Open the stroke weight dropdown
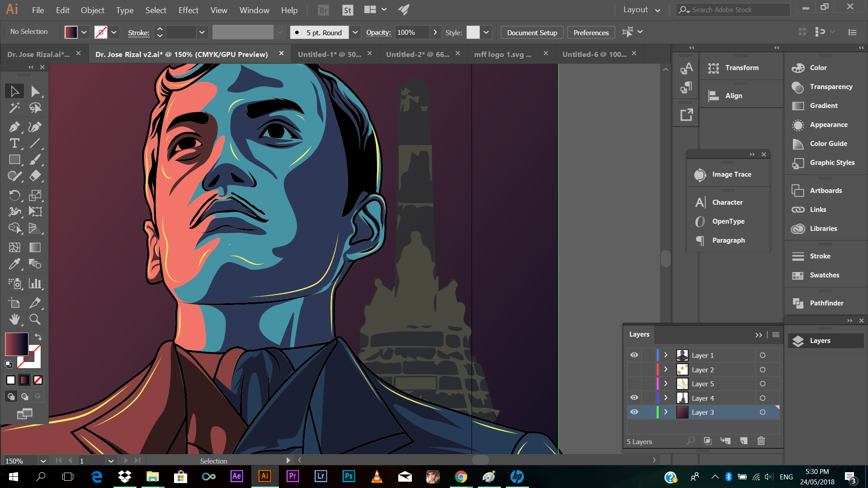868x488 pixels. pos(202,32)
